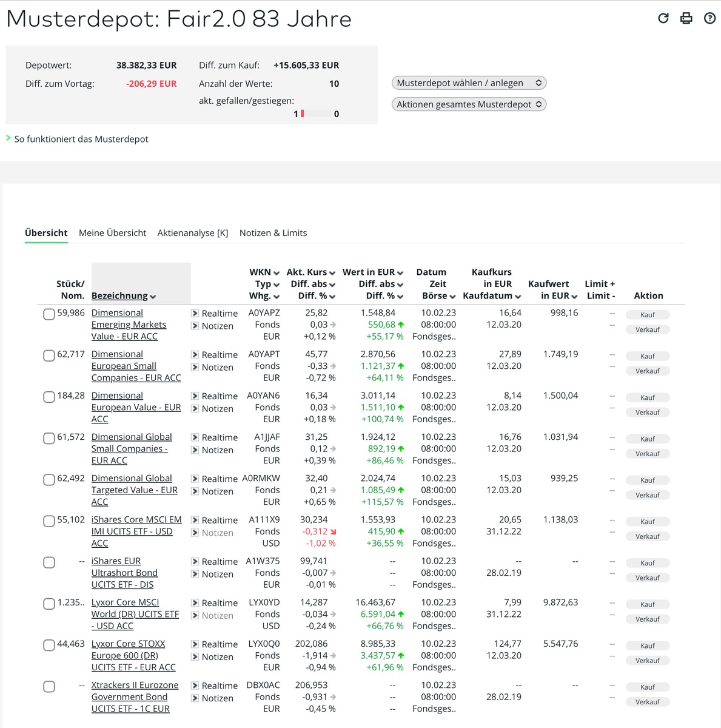
Task: Click Verkauf button for Lyxor Core STOXX Europe 600
Action: point(647,661)
